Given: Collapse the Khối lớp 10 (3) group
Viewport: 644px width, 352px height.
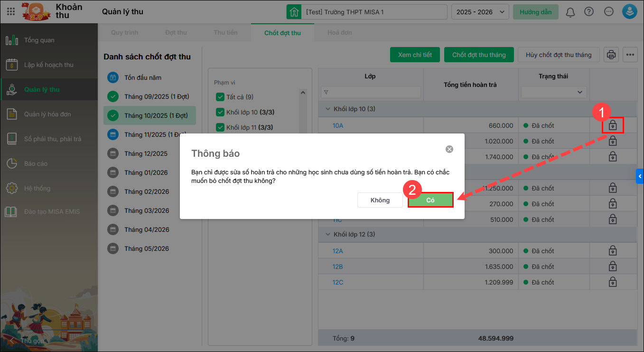Looking at the screenshot, I should tap(327, 109).
